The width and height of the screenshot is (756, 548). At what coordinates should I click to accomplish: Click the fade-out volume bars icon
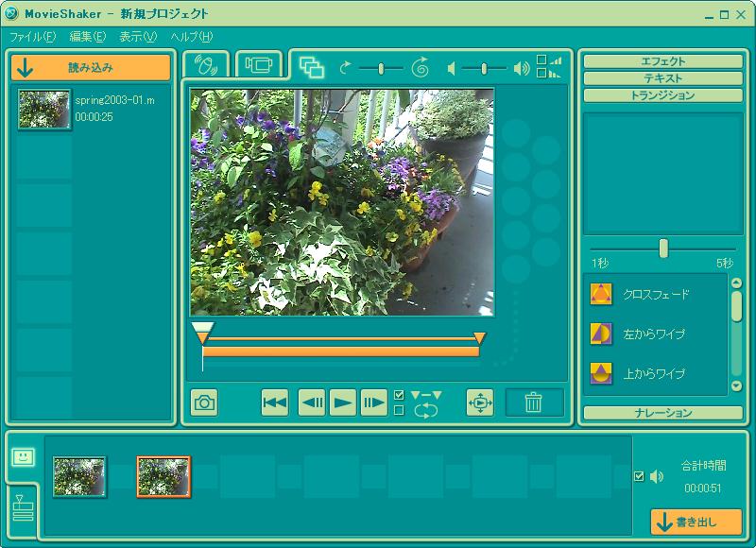pyautogui.click(x=556, y=74)
